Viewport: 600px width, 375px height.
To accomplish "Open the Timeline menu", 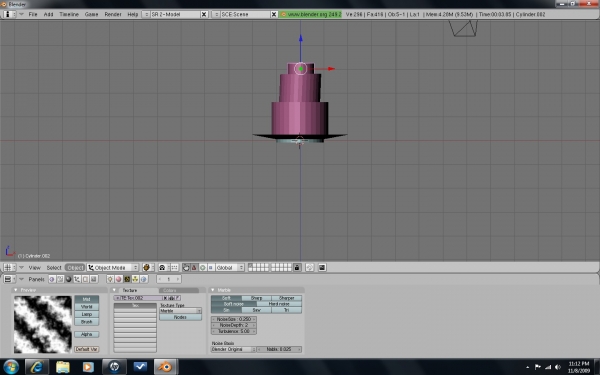I will pyautogui.click(x=69, y=14).
